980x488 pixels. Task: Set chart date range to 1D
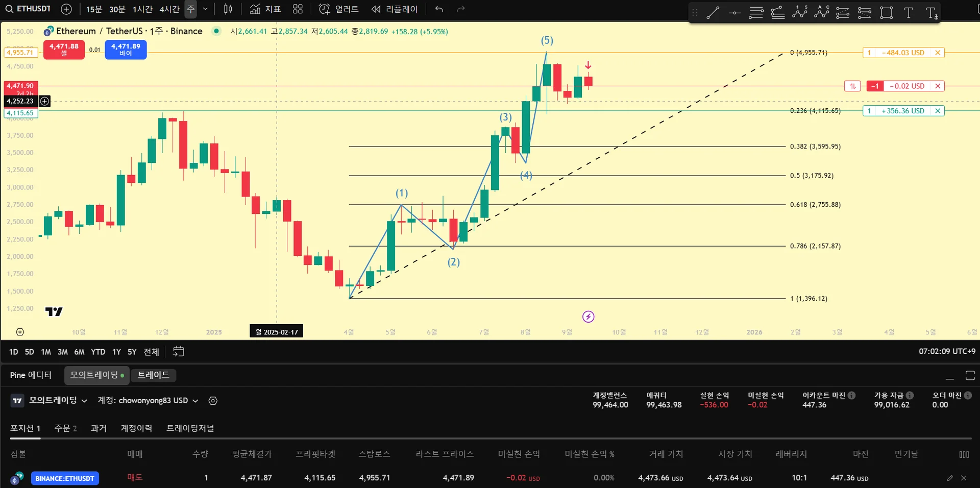(13, 352)
